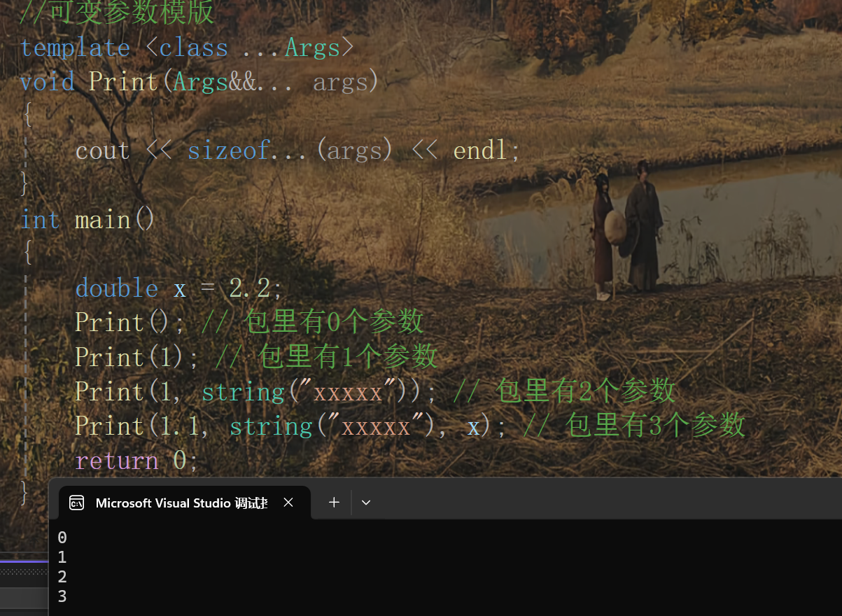
Task: Click the value 2.2 in double declaration
Action: click(x=250, y=288)
